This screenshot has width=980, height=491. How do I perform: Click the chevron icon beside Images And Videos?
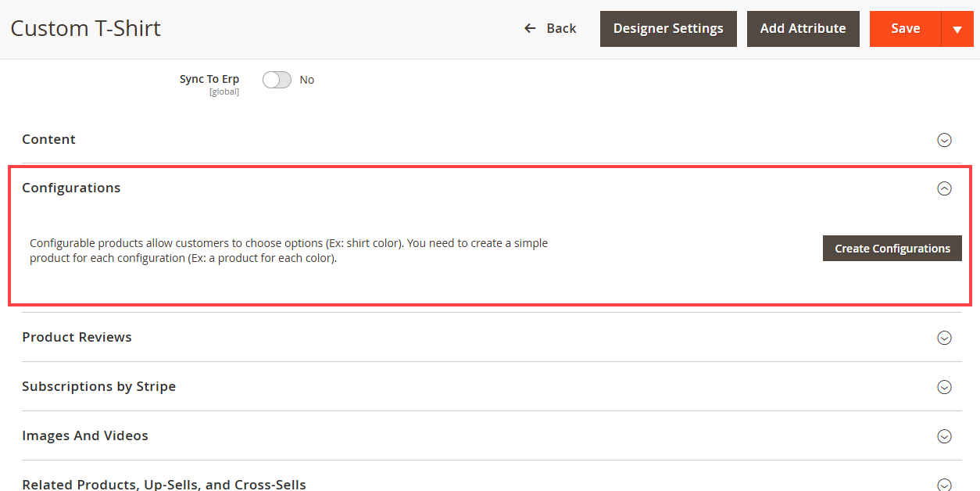944,436
